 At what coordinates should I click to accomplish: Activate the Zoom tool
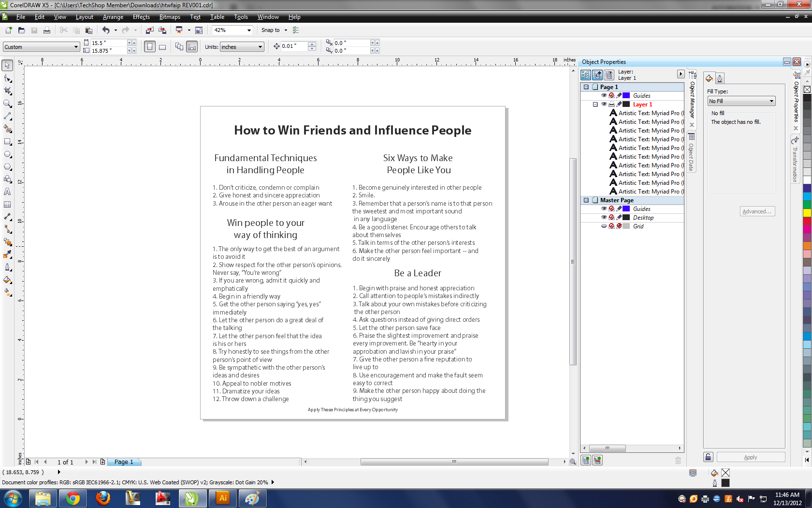tap(7, 104)
